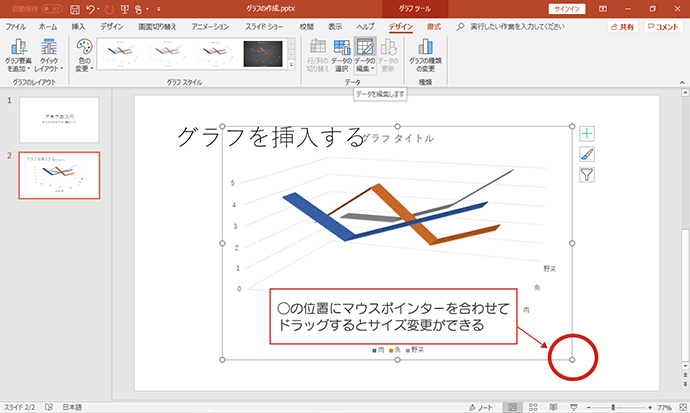Click the Change Chart Type icon
Screen dimensions: 690x413
coord(425,47)
